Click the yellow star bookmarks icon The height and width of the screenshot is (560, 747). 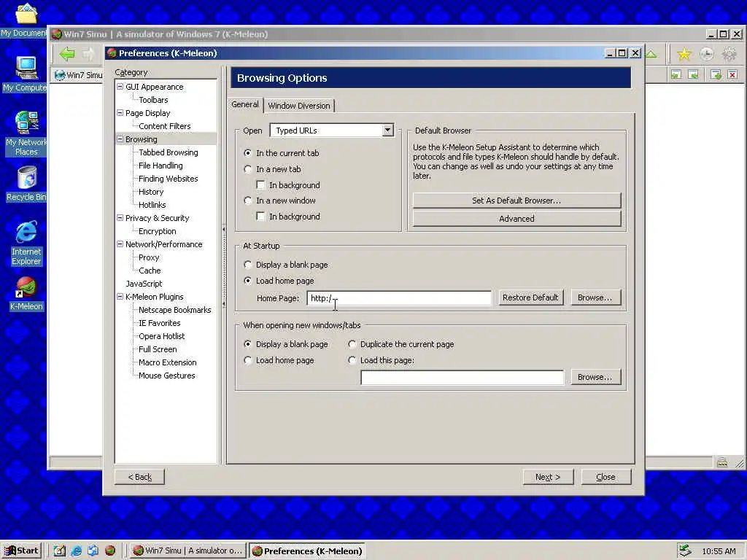tap(684, 54)
